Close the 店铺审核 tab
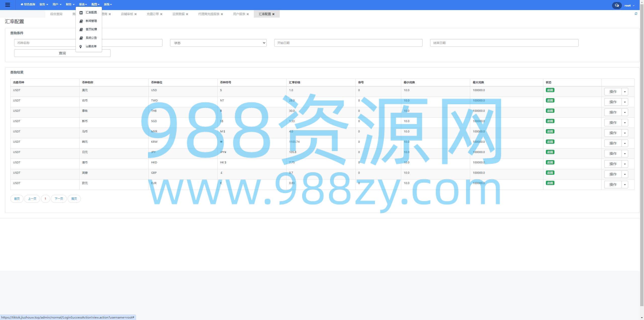This screenshot has height=320, width=644. [x=136, y=14]
